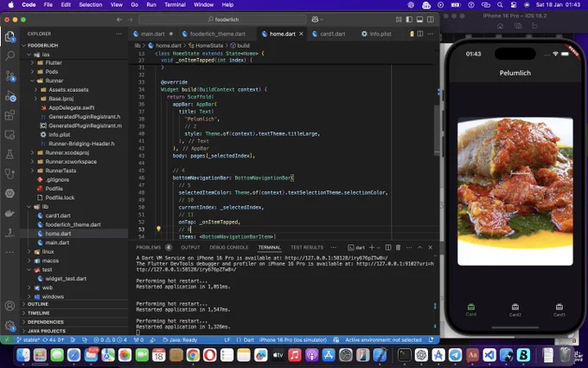Kill the terminal with trash icon
Viewport: 588px width, 368px height.
(x=399, y=248)
